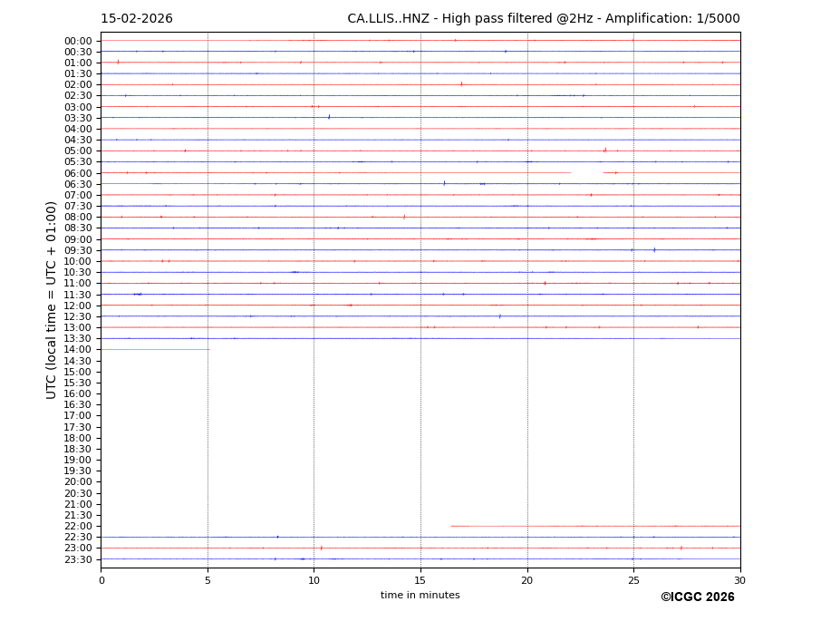840x631 pixels.
Task: Click the 25 tick on minutes axis
Action: tap(633, 580)
